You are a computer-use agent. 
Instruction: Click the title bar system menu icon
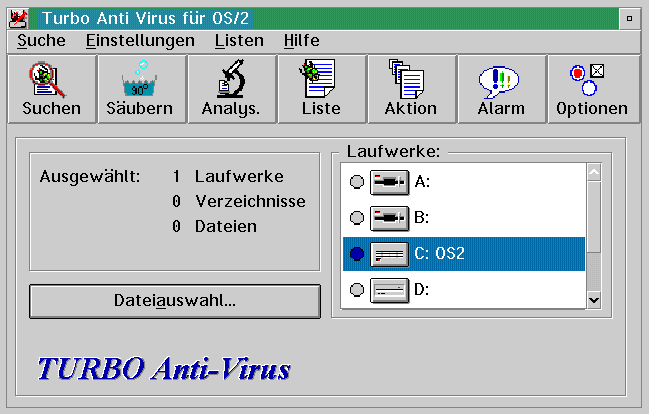click(x=19, y=19)
